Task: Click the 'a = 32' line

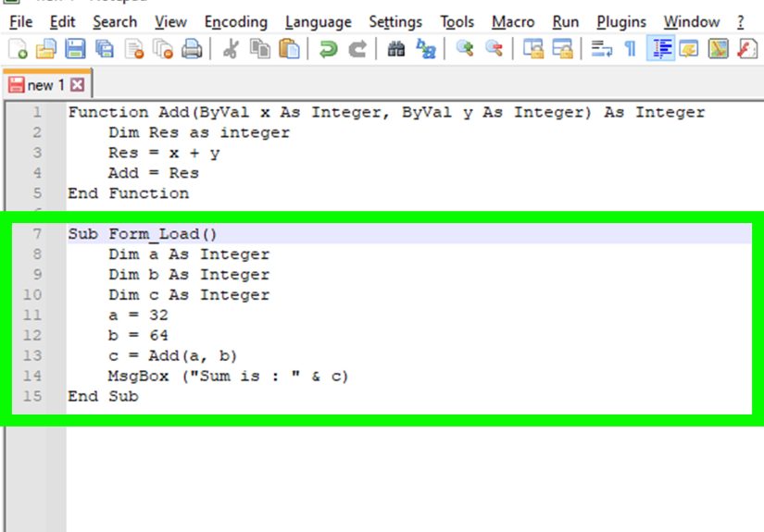Action: point(138,315)
